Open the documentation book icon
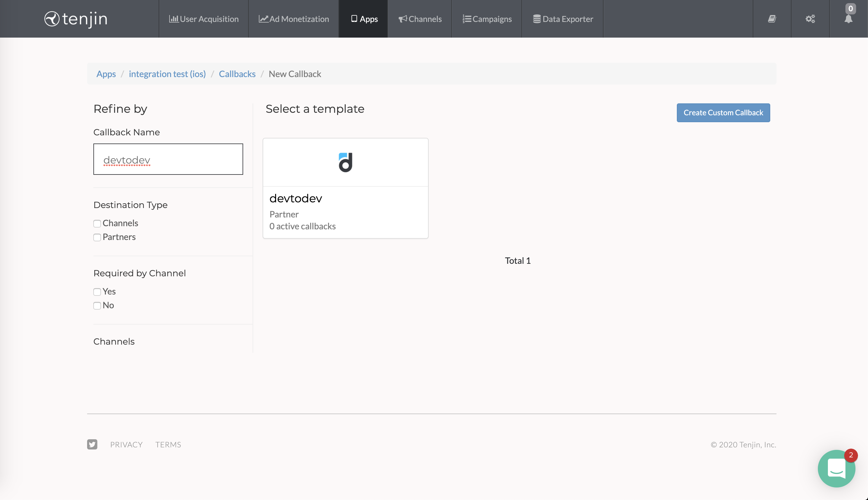This screenshot has height=500, width=868. (x=772, y=19)
